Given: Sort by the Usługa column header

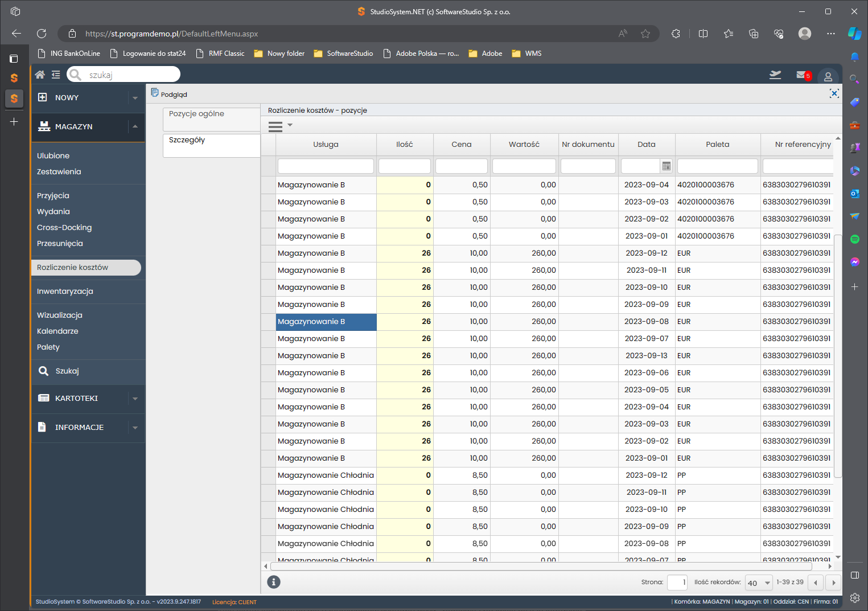Looking at the screenshot, I should tap(326, 145).
